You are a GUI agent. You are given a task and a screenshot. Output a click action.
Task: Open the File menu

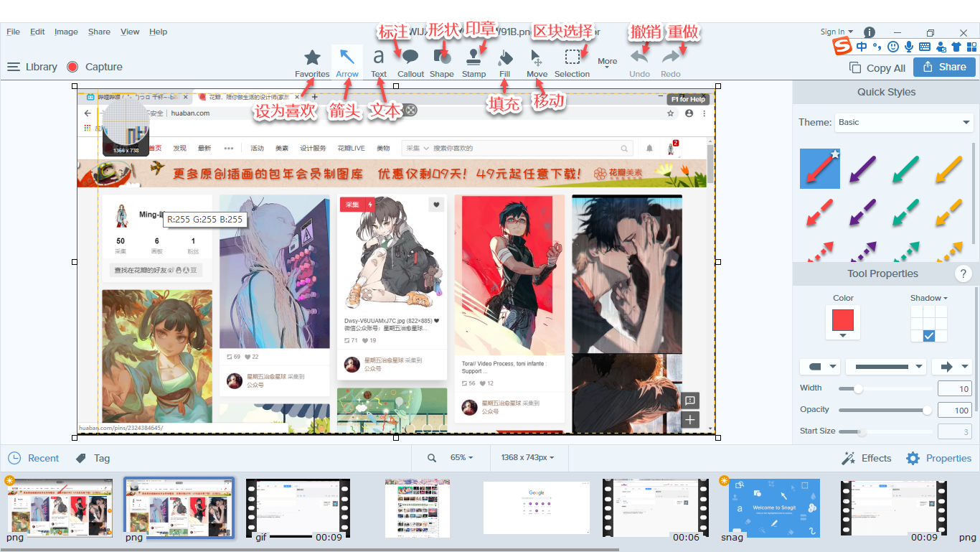coord(14,32)
